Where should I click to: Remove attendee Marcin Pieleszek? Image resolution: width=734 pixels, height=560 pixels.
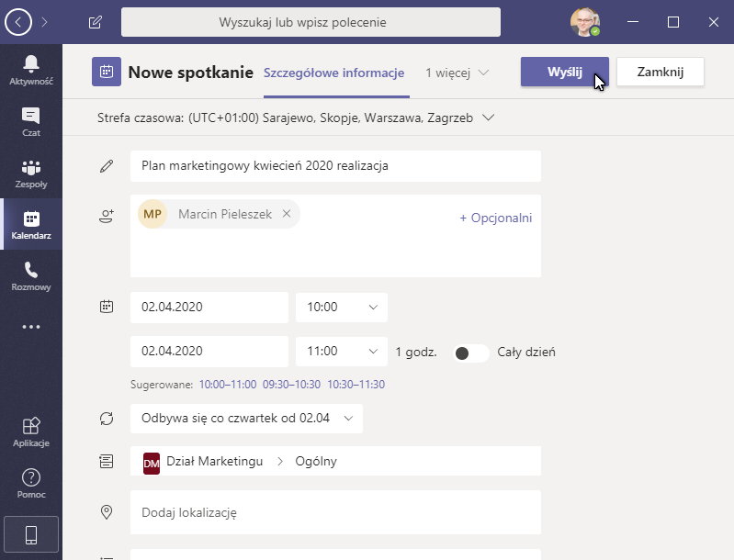287,214
